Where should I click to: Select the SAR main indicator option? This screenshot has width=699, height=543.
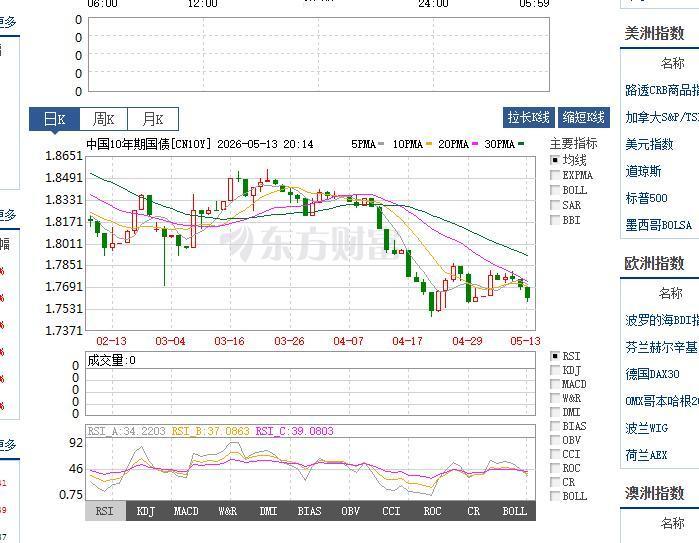(555, 205)
